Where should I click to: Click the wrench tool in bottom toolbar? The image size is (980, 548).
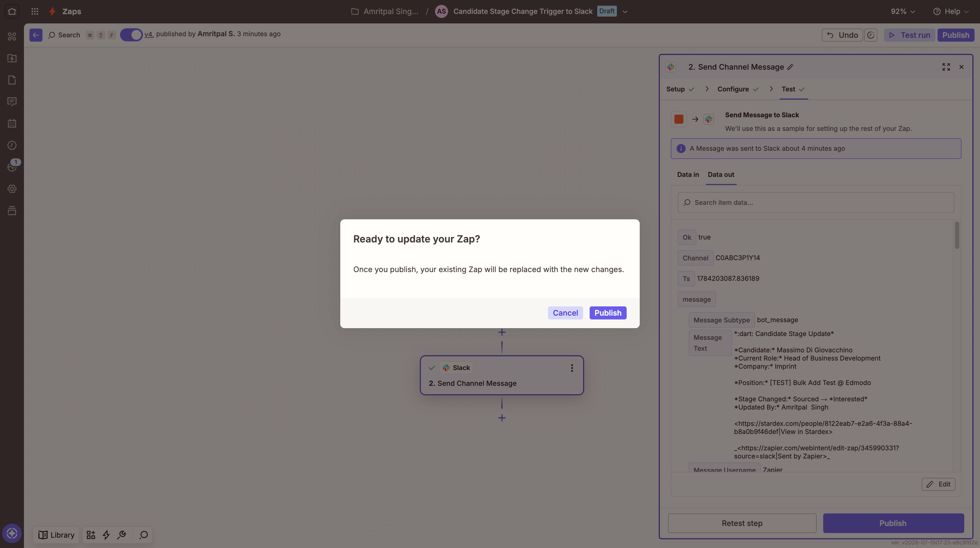pyautogui.click(x=121, y=535)
